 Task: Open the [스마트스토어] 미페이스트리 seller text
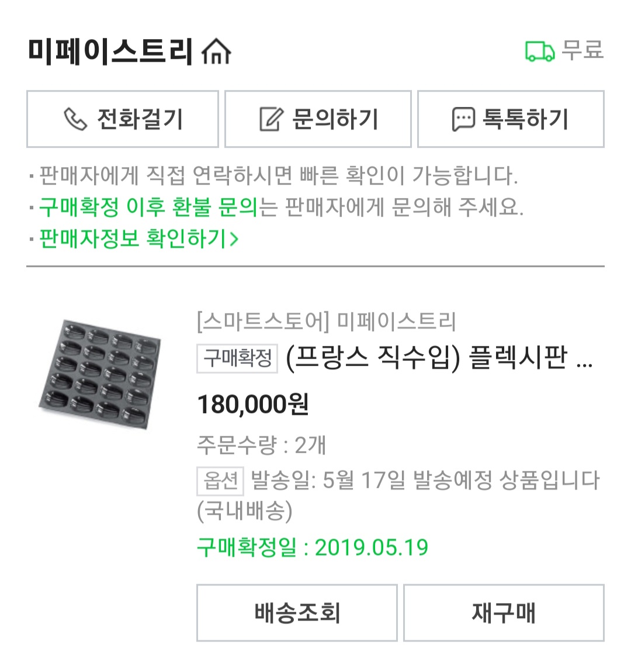coord(327,321)
